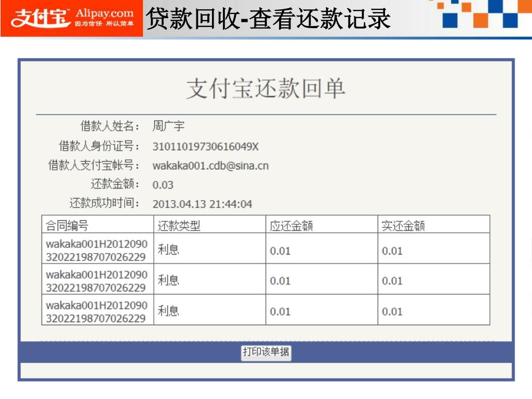Select repayment amount value 0.03
Screen dimensions: 532x399
[163, 185]
